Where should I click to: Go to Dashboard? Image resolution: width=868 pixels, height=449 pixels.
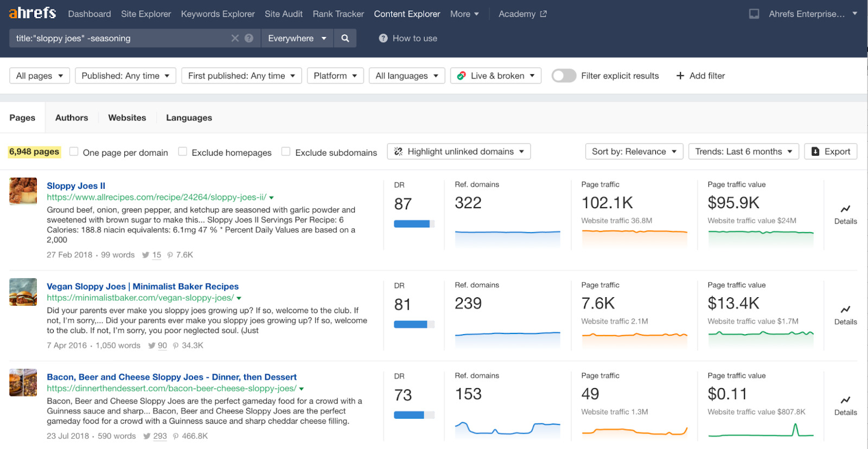pos(90,14)
